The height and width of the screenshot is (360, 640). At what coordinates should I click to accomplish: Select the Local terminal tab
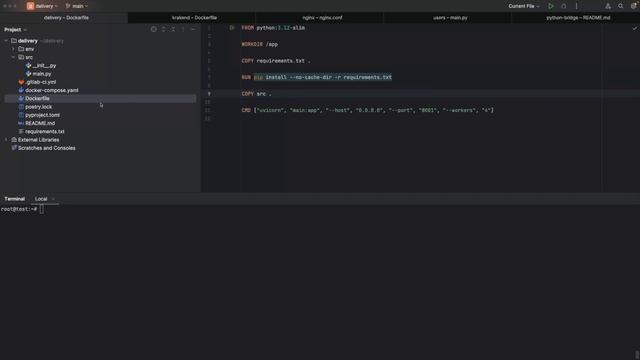point(41,199)
